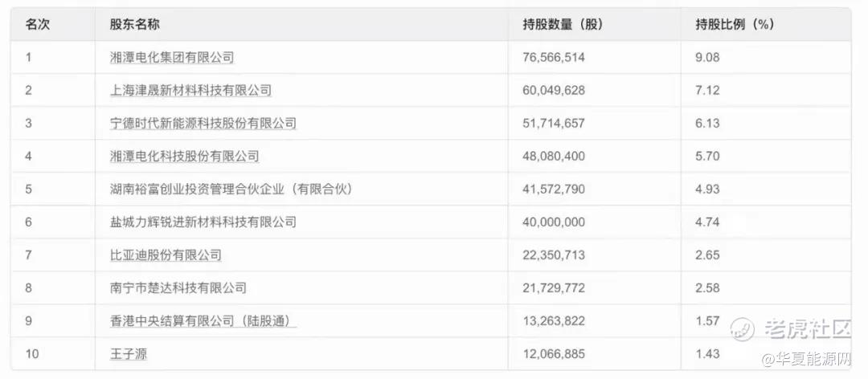Select rank number 10 cell

pos(32,354)
